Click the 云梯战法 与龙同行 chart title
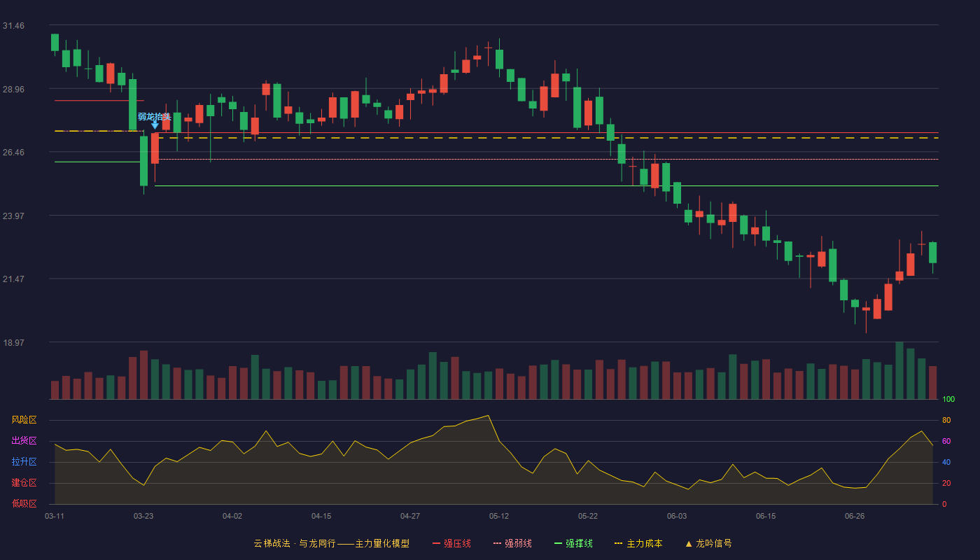 pyautogui.click(x=332, y=543)
